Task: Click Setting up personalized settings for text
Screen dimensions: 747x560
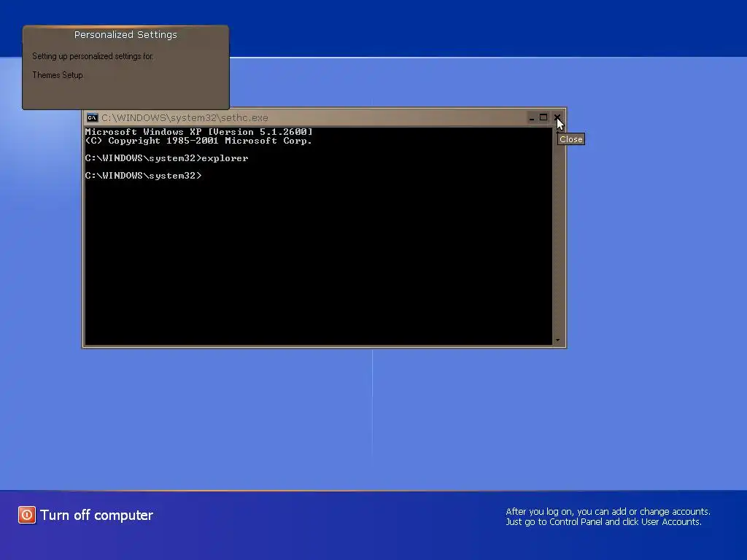Action: coord(93,56)
